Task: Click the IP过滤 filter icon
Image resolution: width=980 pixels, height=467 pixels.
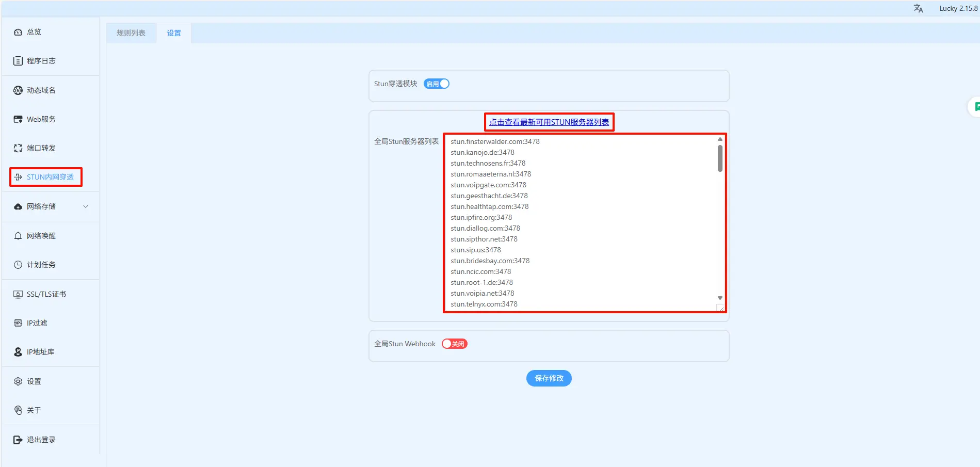Action: (x=18, y=323)
